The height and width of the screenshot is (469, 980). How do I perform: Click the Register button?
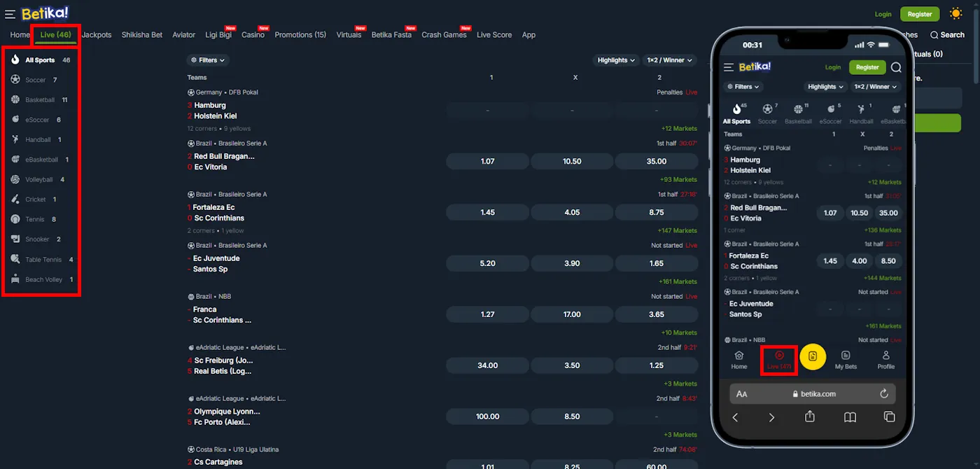tap(919, 13)
